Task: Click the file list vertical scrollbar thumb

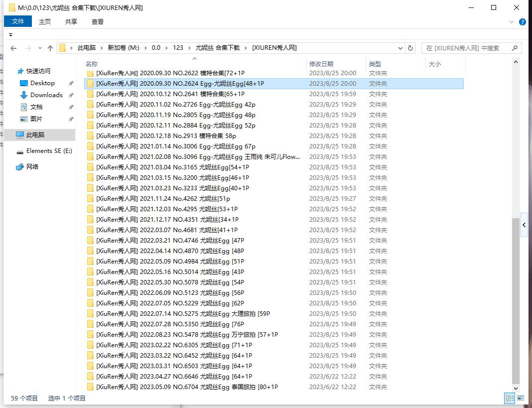Action: 516,300
